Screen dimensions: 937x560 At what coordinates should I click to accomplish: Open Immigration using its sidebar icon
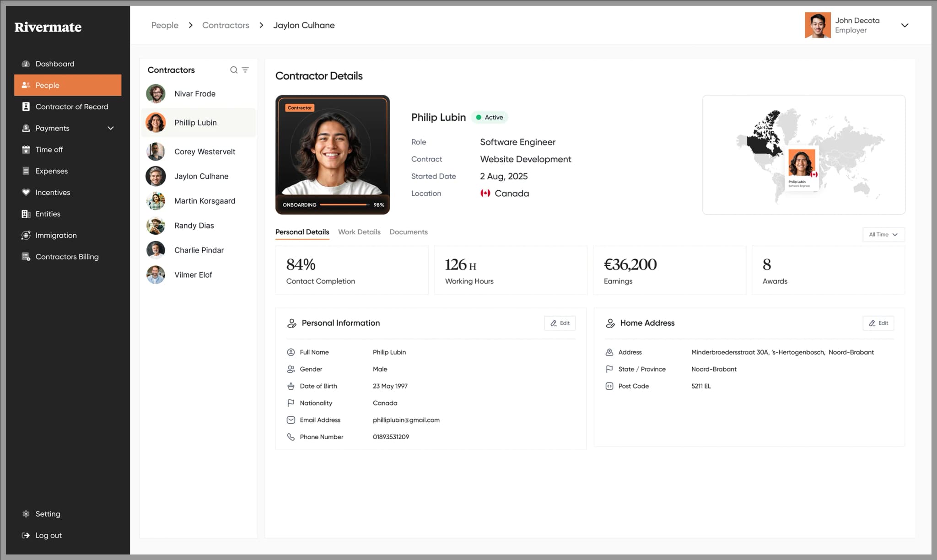(26, 235)
